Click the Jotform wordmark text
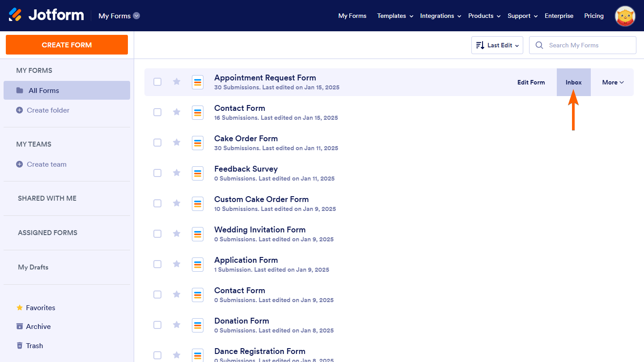The width and height of the screenshot is (644, 362). [56, 15]
